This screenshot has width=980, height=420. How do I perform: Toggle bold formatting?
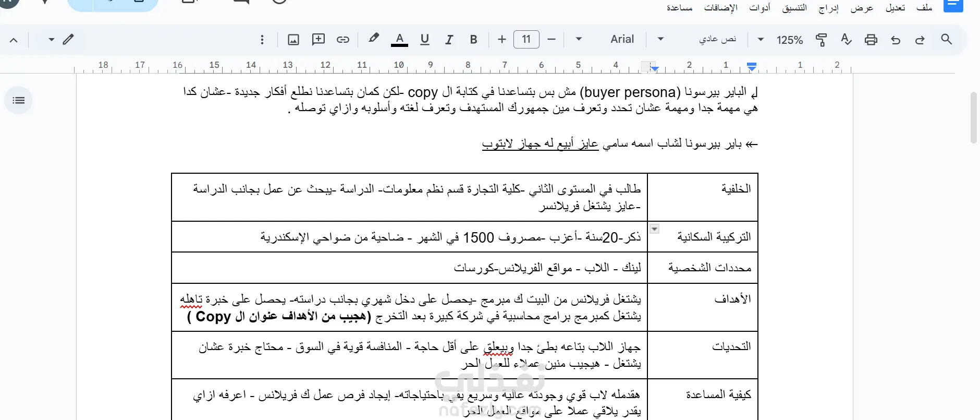pyautogui.click(x=474, y=40)
